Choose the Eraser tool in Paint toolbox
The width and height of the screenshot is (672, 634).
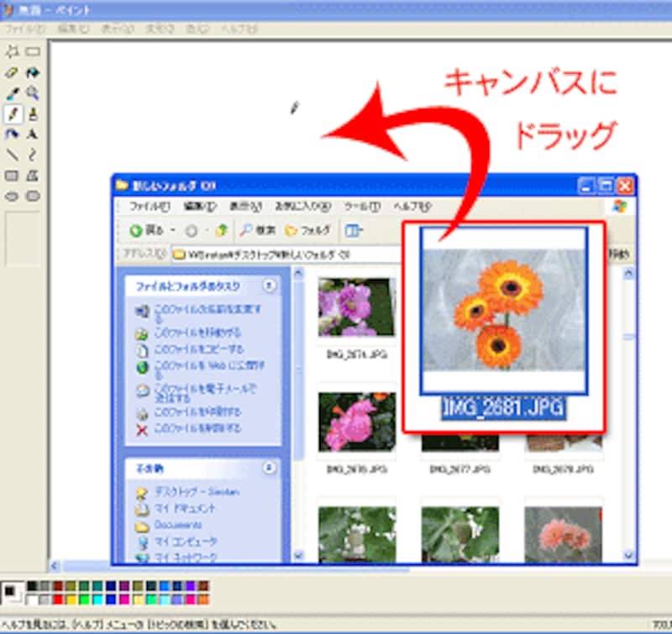(12, 72)
